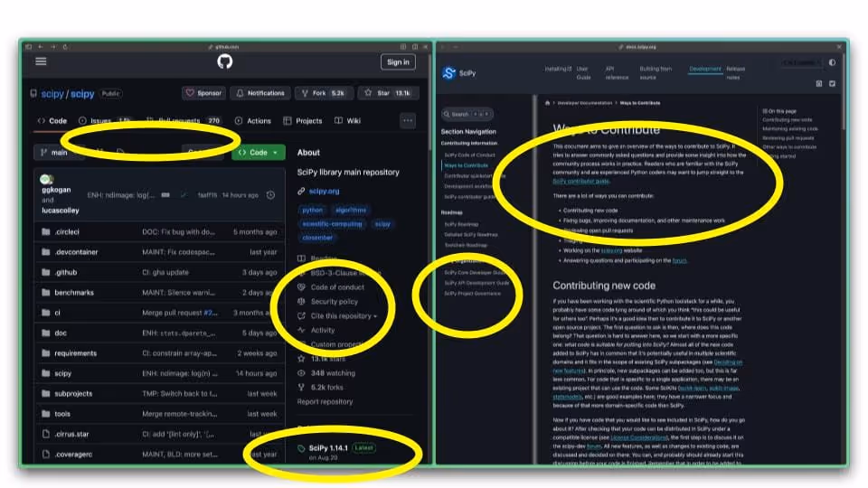Viewport: 868px width, 488px height.
Task: Click the tag icon beside SciPy 1.14.1
Action: tap(301, 448)
